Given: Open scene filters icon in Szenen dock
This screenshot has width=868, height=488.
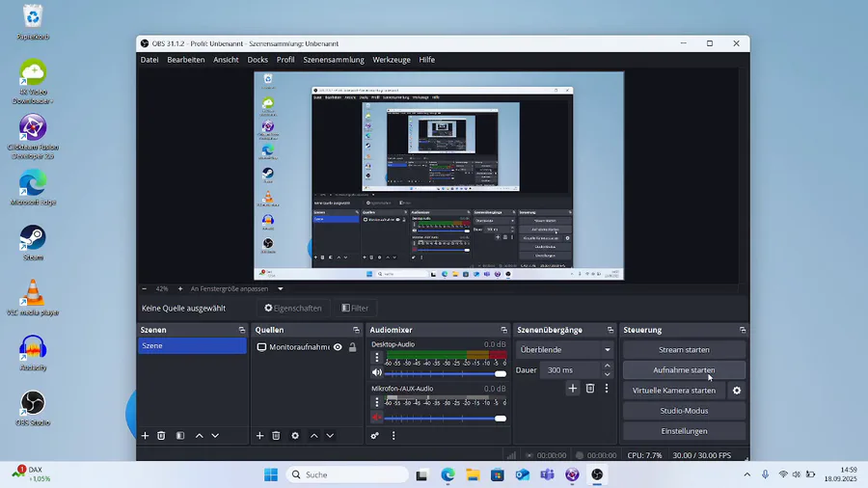Looking at the screenshot, I should click(180, 436).
